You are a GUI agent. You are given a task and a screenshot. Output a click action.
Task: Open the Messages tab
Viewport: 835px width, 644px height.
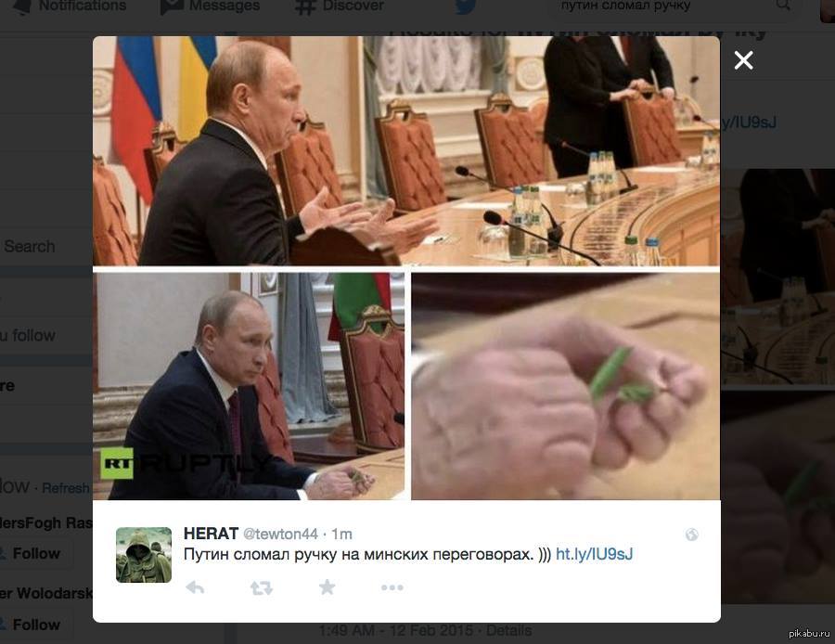[x=210, y=6]
